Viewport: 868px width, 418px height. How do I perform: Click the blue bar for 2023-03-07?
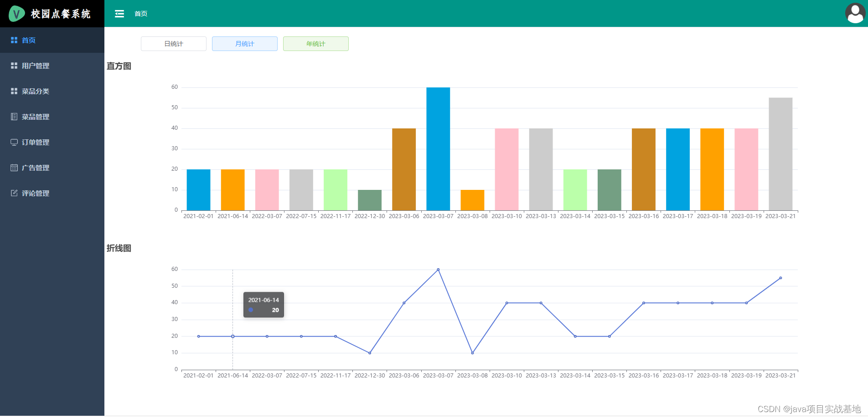438,149
